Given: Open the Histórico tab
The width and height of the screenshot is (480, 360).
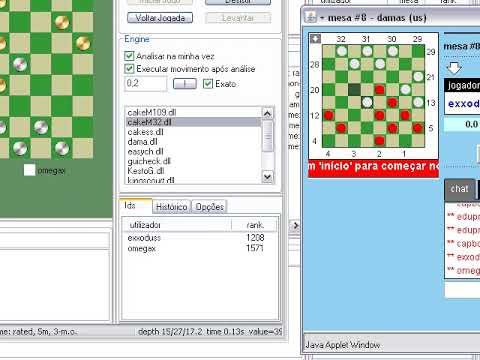Looking at the screenshot, I should 172,207.
